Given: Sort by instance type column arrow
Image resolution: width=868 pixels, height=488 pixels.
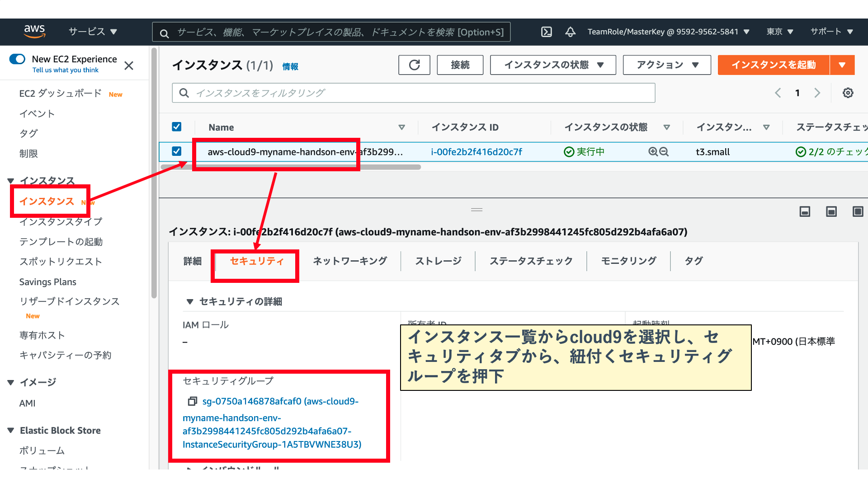Looking at the screenshot, I should click(x=766, y=127).
